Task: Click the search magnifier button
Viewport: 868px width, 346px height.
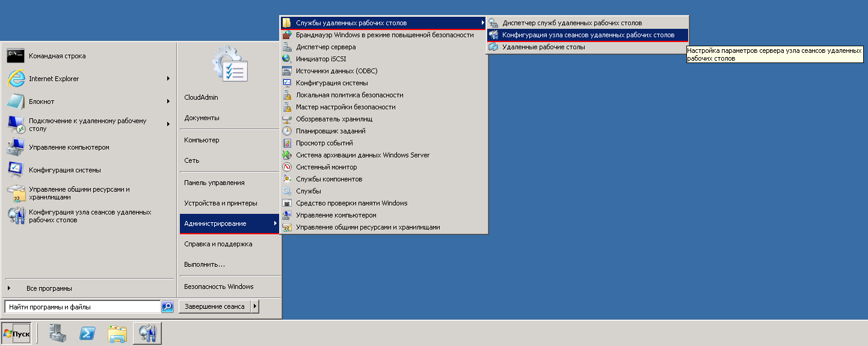Action: coord(168,307)
